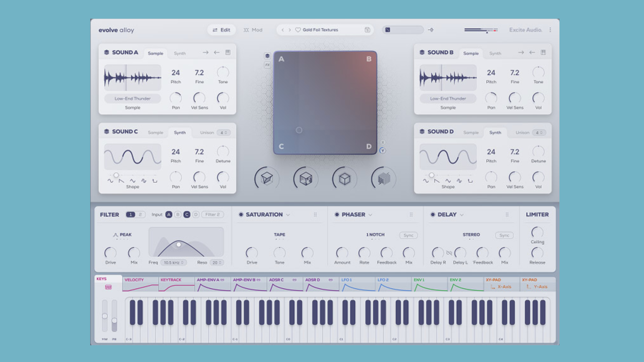Enable filter input B

click(178, 215)
